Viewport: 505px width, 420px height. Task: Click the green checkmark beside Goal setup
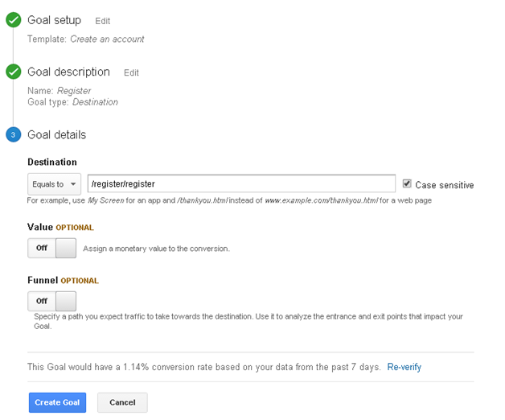tap(13, 20)
